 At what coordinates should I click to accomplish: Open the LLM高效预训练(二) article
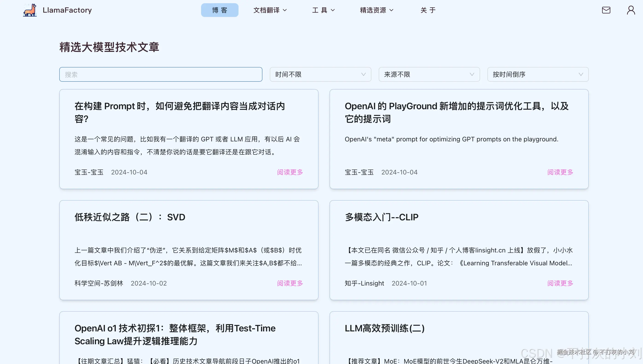(x=384, y=328)
